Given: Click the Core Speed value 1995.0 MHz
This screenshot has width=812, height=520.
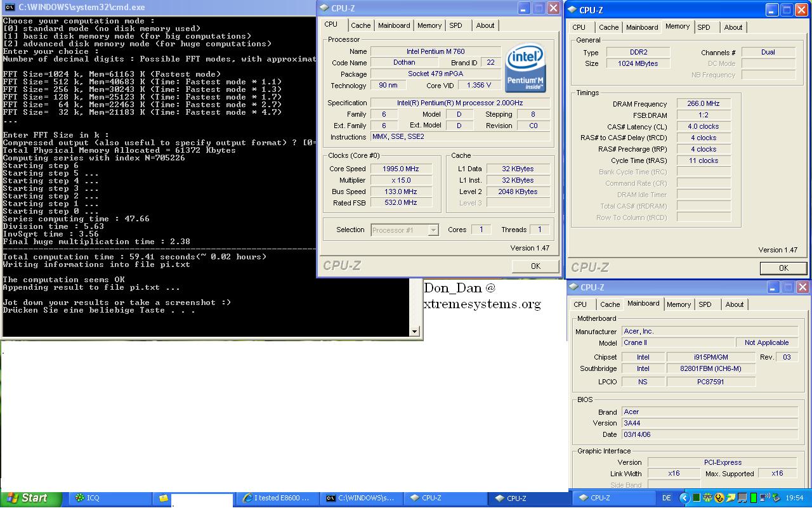Looking at the screenshot, I should pyautogui.click(x=400, y=169).
